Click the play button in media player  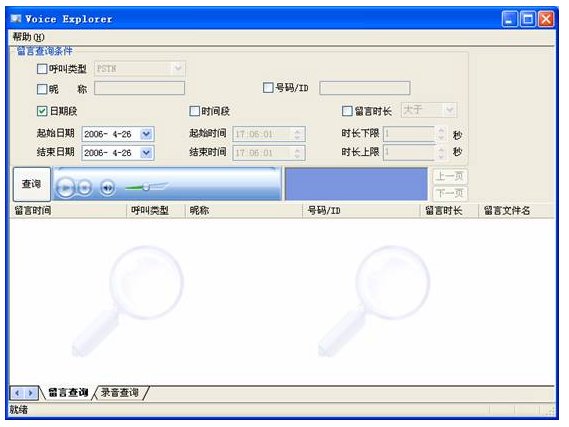coord(65,188)
